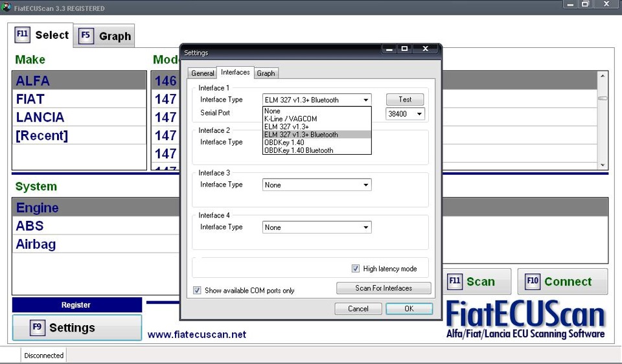Click the F11 icon on Select tab

coord(23,34)
